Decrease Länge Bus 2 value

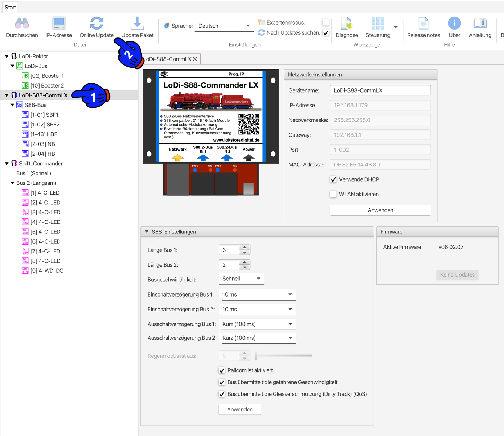tap(244, 267)
